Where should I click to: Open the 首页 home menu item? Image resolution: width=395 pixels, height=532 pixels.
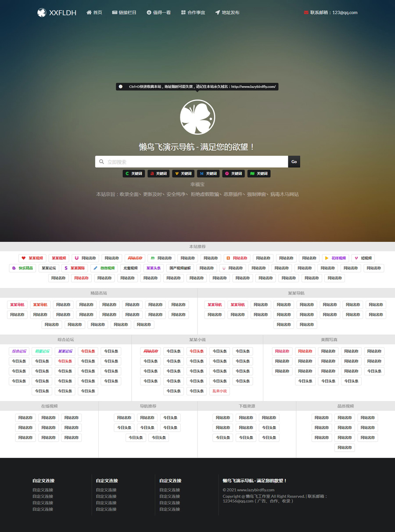point(94,13)
